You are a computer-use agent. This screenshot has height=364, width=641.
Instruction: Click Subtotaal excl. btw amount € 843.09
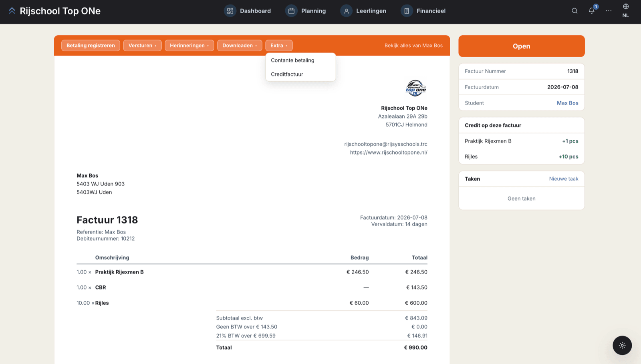(x=416, y=318)
